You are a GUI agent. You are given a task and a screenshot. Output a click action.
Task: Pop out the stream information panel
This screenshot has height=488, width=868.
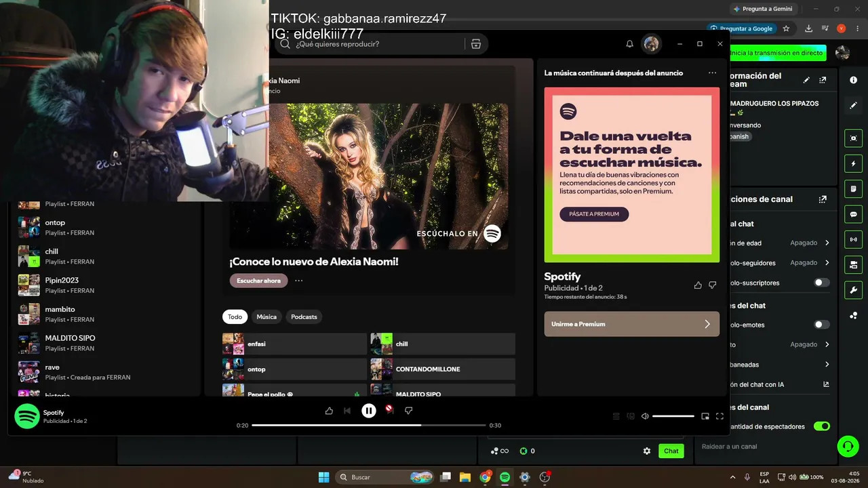823,80
